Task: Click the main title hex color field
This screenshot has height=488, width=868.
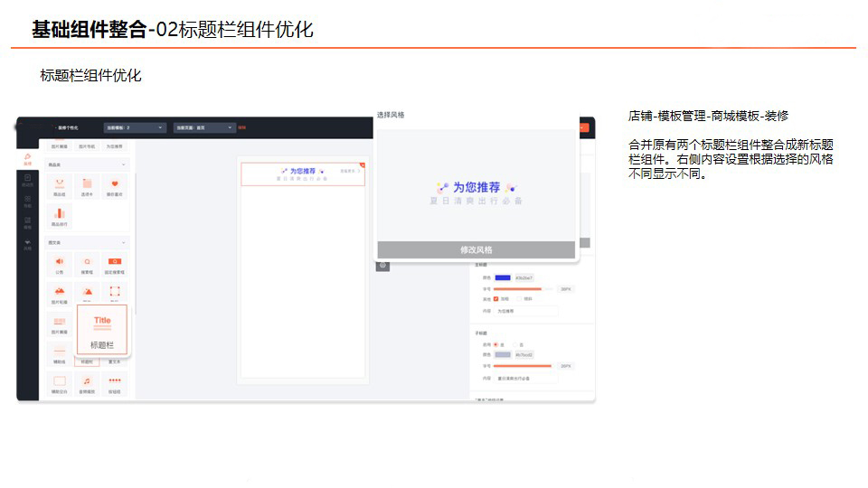Action: [x=524, y=277]
